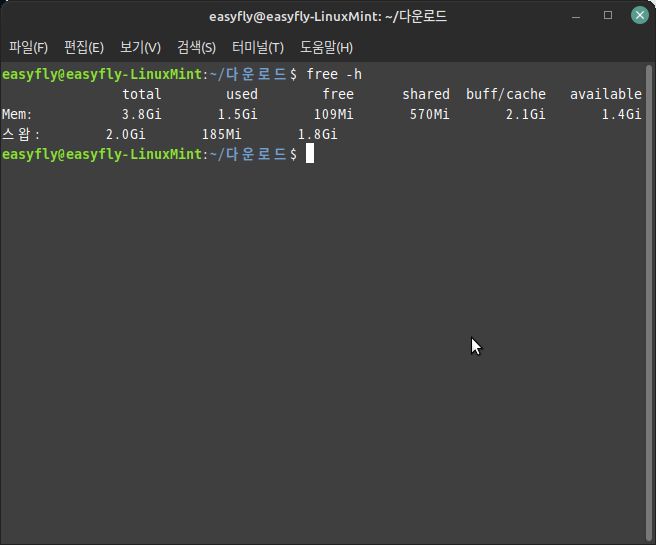Click the window title easyfly@easyfly-LinuxMint
Viewport: 656px width, 545px height.
[328, 17]
